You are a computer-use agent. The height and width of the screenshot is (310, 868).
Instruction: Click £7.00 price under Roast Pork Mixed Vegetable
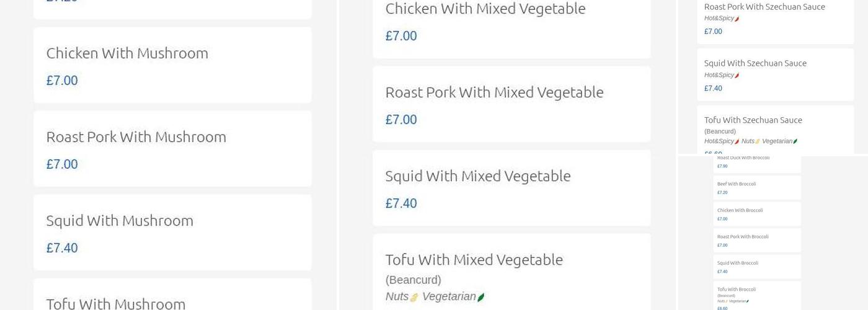click(401, 120)
